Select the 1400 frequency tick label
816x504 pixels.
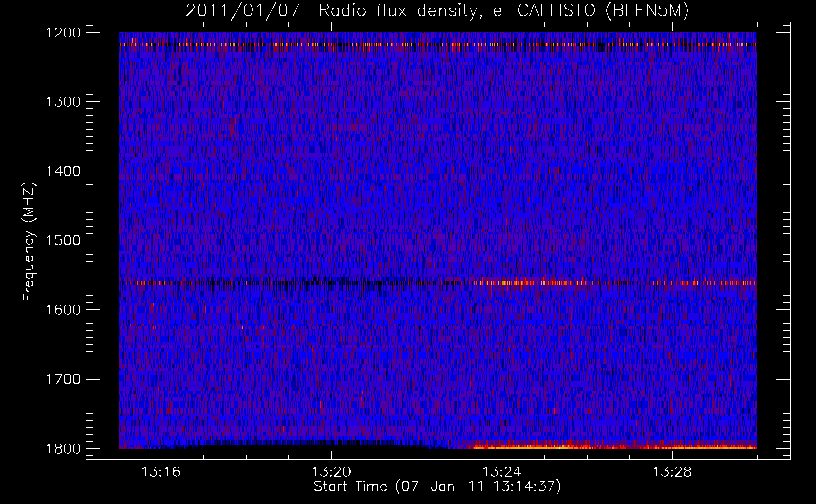(63, 171)
